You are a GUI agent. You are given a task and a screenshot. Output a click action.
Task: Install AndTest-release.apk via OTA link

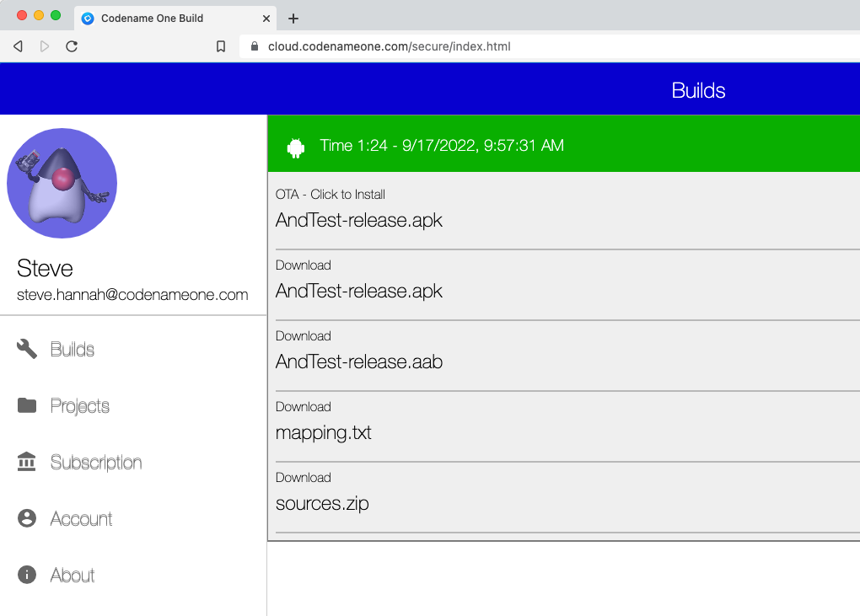pos(567,211)
